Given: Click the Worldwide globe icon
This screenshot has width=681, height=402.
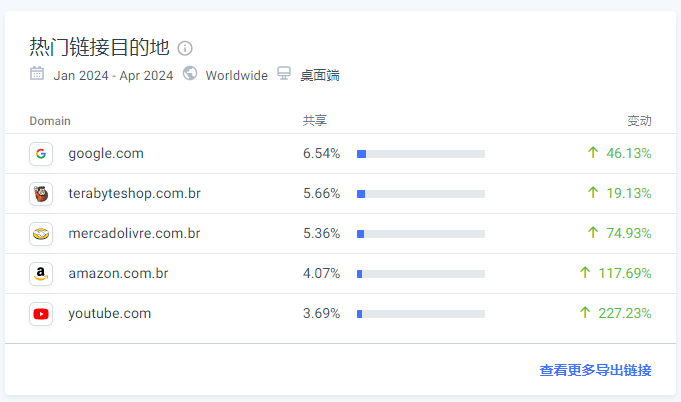Looking at the screenshot, I should point(190,73).
